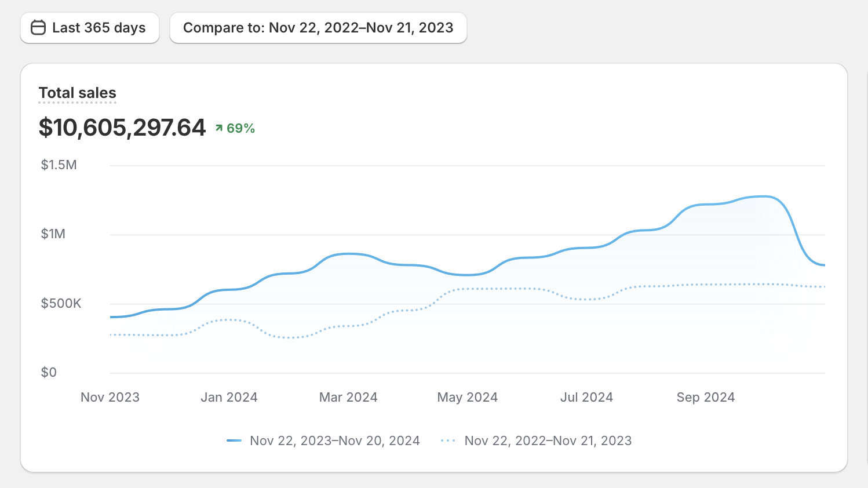The image size is (868, 488).
Task: Open the Last 365 days date range
Action: tap(90, 28)
